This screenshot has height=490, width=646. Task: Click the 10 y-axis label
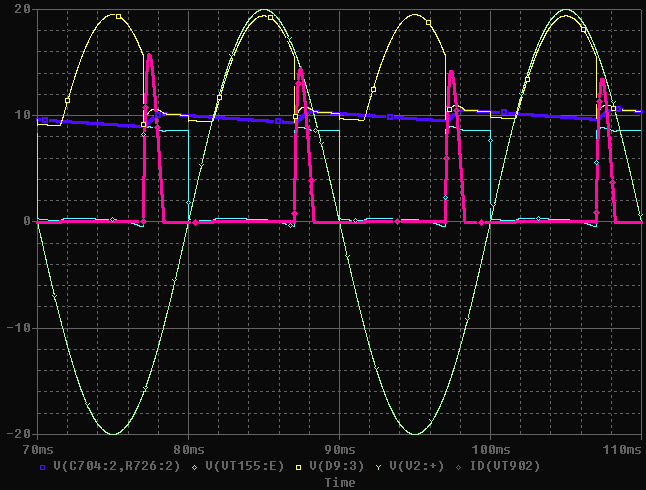point(23,115)
